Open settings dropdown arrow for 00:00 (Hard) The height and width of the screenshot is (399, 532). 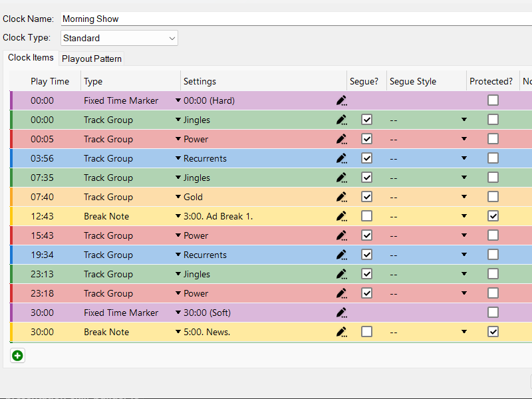pyautogui.click(x=178, y=100)
